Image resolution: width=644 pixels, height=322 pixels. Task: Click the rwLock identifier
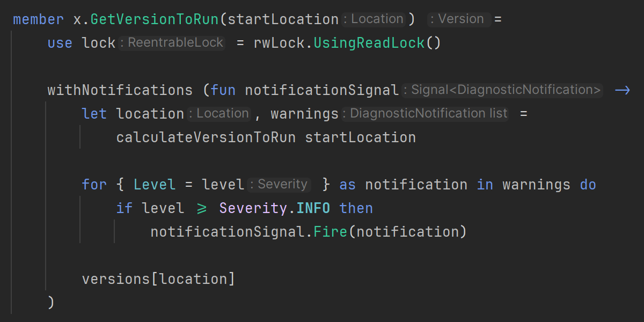click(x=279, y=43)
